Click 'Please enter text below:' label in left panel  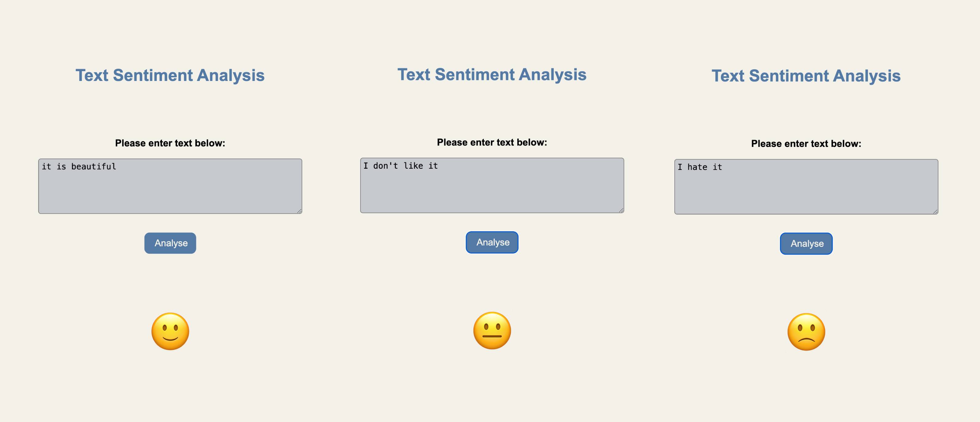click(x=170, y=143)
